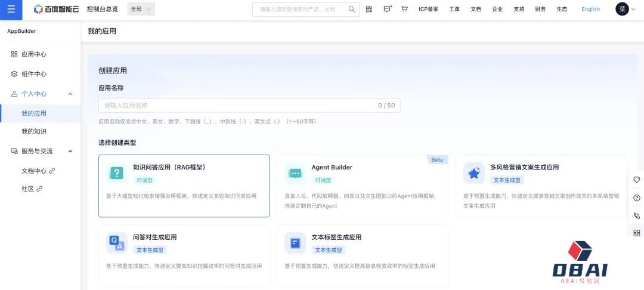The image size is (644, 290).
Task: Go to 我的知识 in sidebar
Action: coord(34,131)
